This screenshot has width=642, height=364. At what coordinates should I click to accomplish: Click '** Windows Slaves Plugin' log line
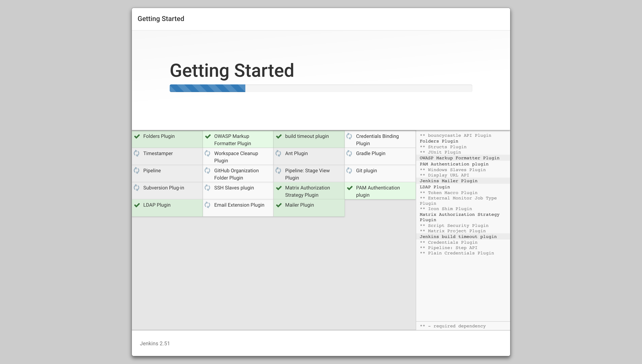[452, 170]
